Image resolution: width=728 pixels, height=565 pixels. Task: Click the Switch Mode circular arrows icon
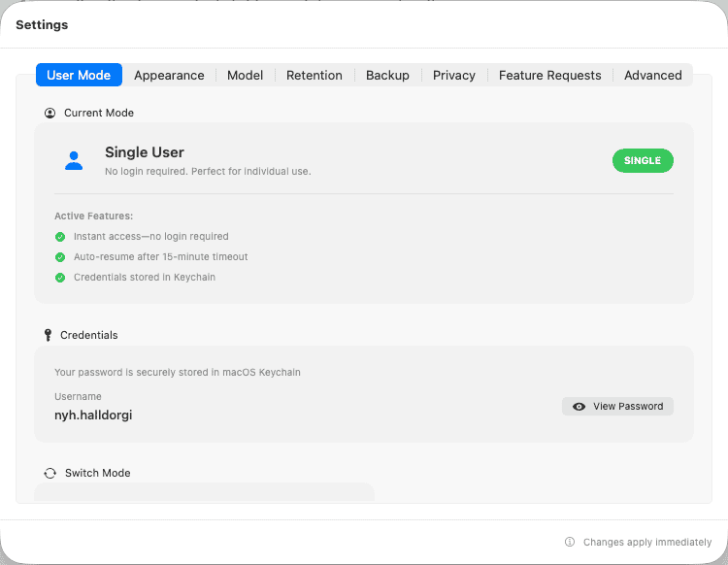pyautogui.click(x=50, y=473)
